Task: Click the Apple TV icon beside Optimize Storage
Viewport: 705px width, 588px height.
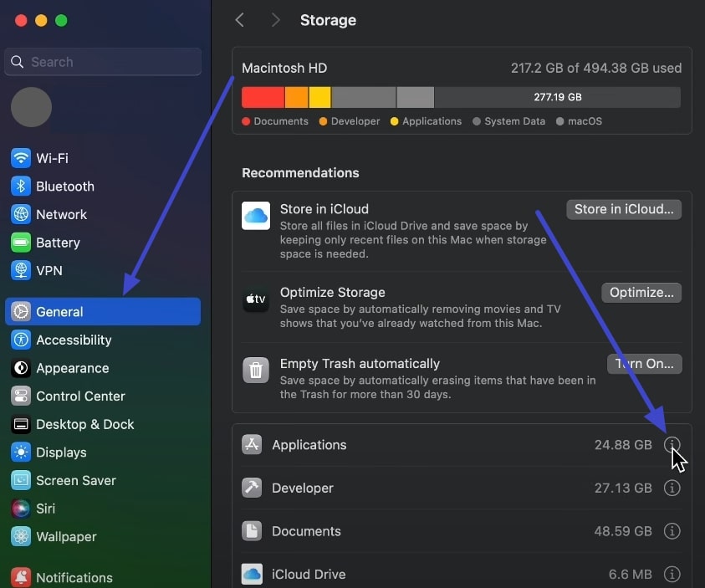Action: (x=256, y=299)
